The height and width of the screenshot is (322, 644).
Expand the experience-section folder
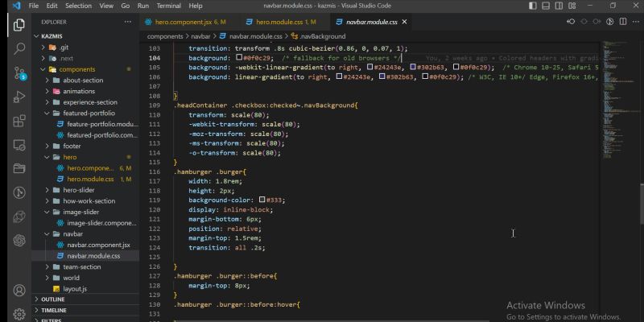pos(85,102)
